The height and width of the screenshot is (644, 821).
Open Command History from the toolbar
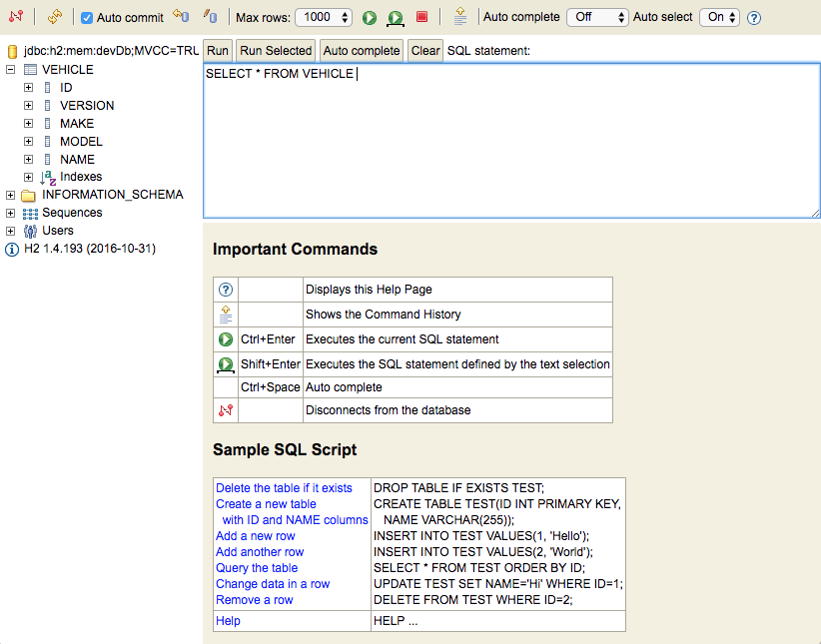tap(460, 16)
